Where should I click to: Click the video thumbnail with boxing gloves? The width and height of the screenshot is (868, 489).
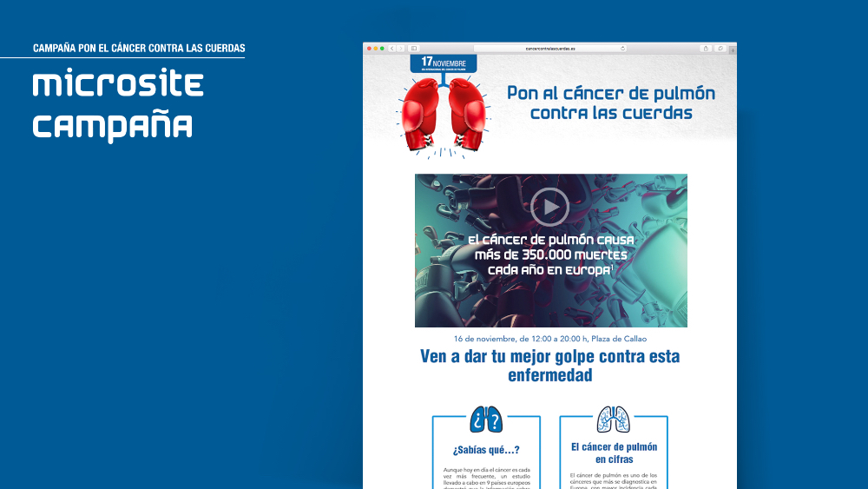551,250
